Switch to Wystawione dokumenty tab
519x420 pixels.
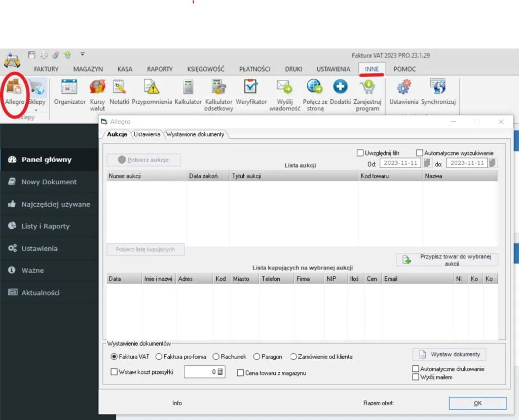(x=195, y=134)
